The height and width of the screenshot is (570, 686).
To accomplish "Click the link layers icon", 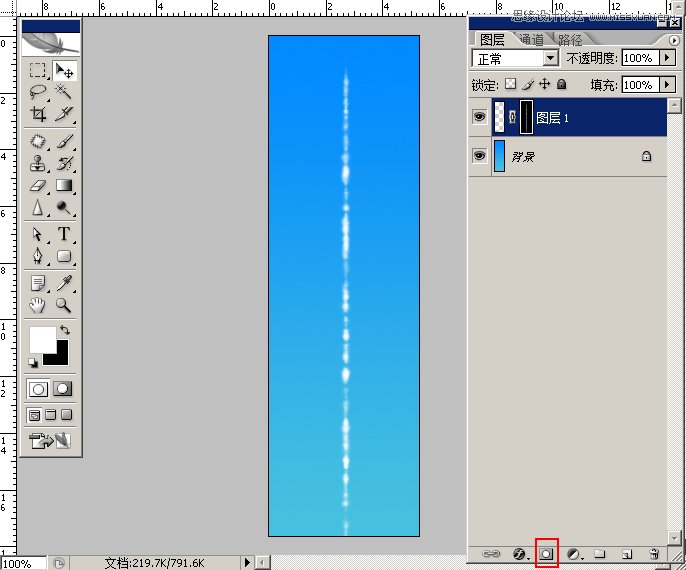I will [490, 554].
